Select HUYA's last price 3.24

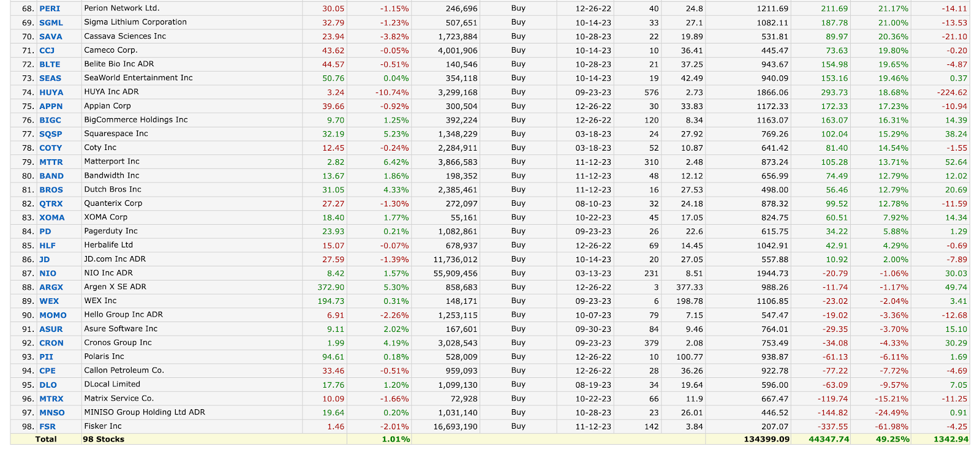pos(336,92)
